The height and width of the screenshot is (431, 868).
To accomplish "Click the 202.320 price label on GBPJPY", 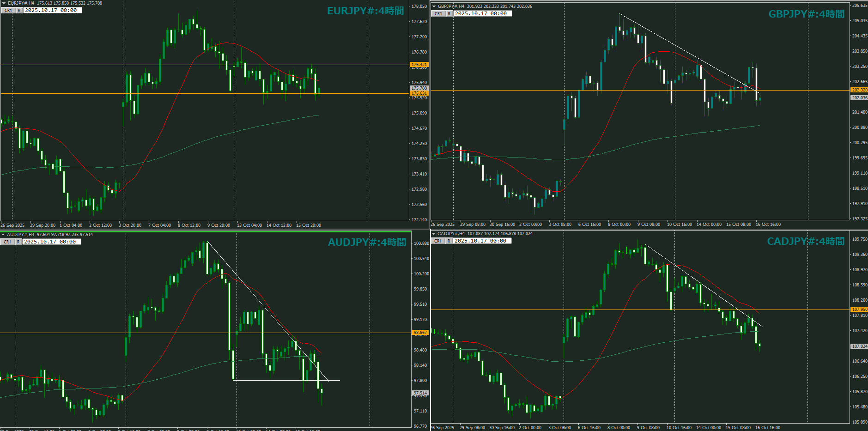I will (859, 90).
